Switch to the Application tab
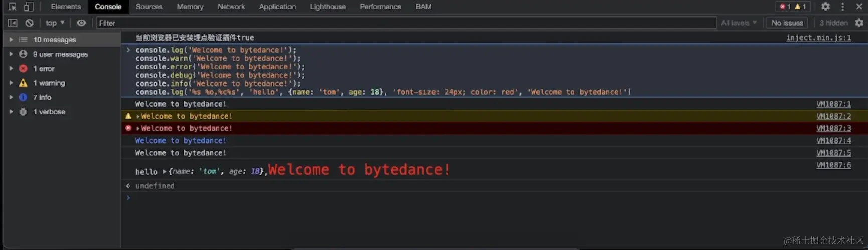Image resolution: width=868 pixels, height=250 pixels. tap(277, 7)
